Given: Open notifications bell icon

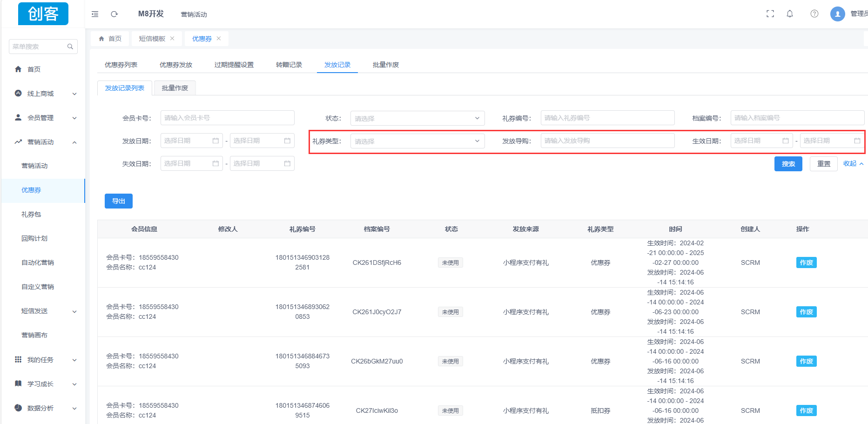Looking at the screenshot, I should point(790,14).
